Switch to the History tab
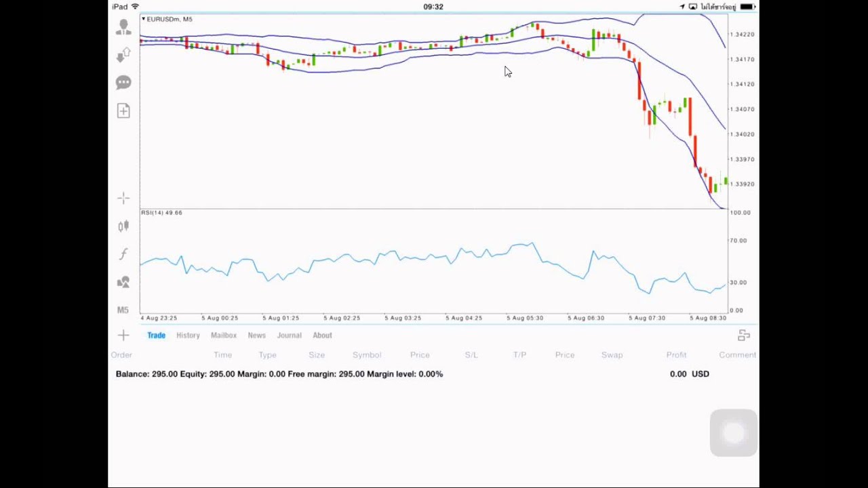This screenshot has height=488, width=868. tap(188, 335)
